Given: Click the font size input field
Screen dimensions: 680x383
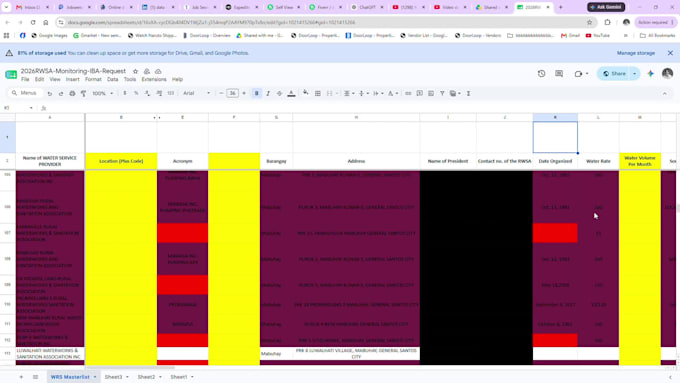Looking at the screenshot, I should (232, 93).
